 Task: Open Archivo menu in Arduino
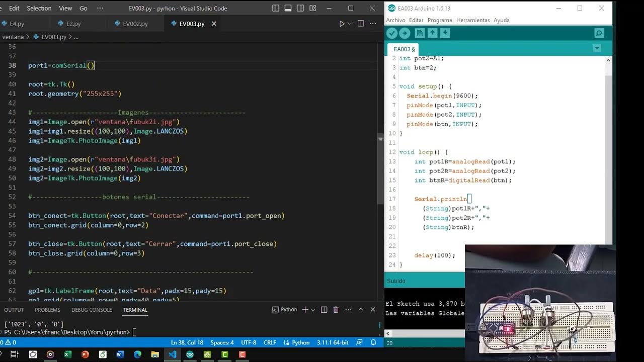395,20
